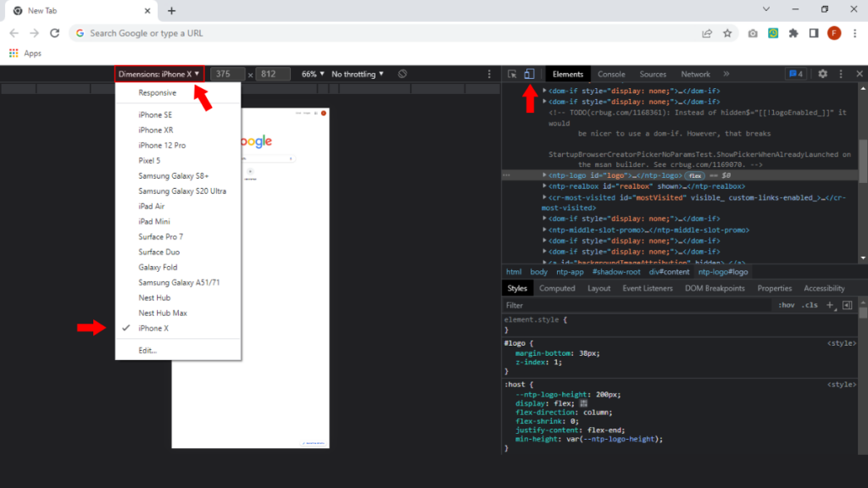Screen dimensions: 868x488
Task: Open the Extensions puzzle menu
Action: point(793,33)
